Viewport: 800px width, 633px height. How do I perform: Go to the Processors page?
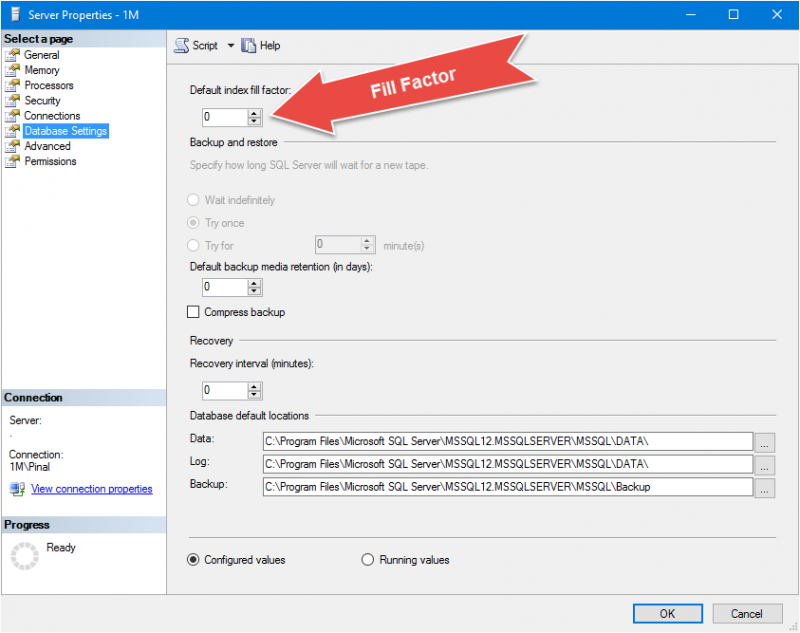[48, 85]
